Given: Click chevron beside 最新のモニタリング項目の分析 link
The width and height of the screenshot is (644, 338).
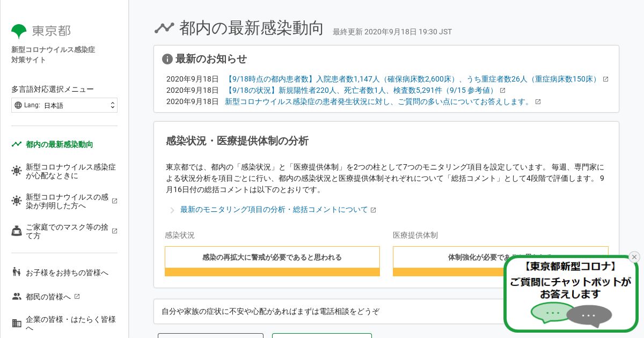Looking at the screenshot, I should (x=172, y=210).
